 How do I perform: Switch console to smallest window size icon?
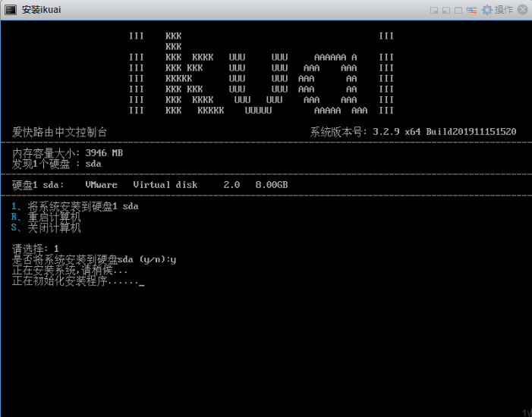coord(433,10)
